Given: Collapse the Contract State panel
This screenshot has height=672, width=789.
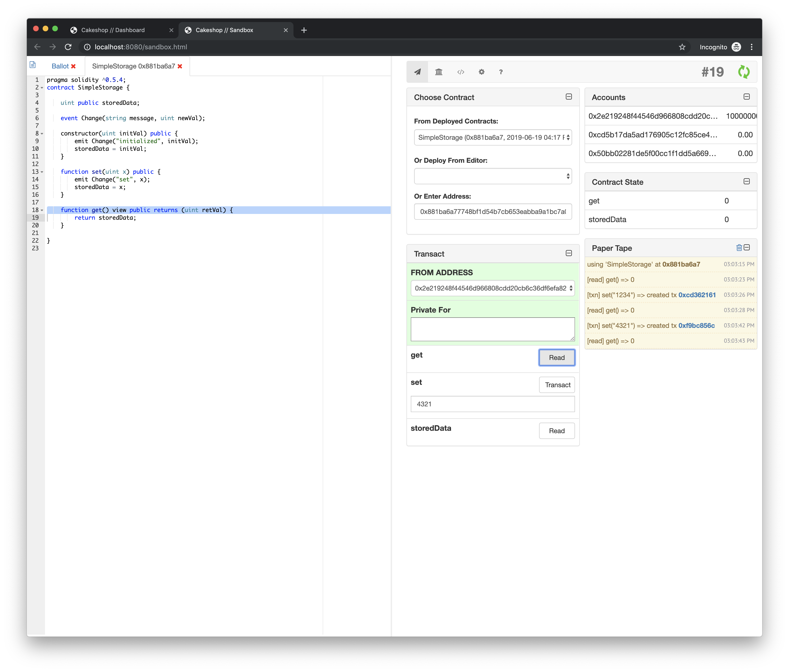Looking at the screenshot, I should click(746, 182).
